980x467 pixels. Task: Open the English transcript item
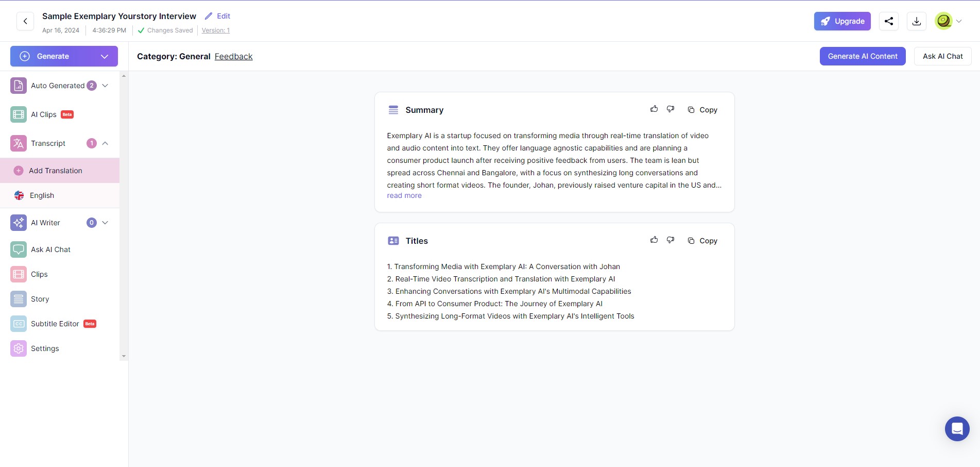tap(60, 195)
